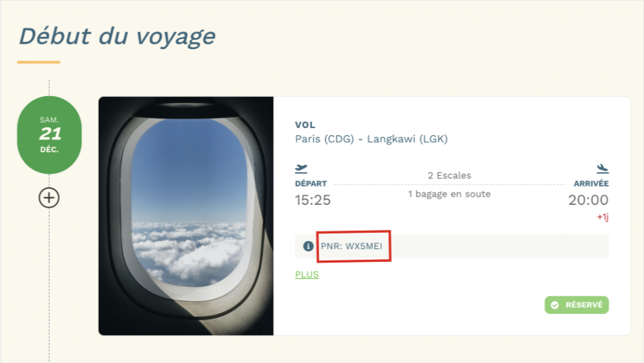This screenshot has height=363, width=644.
Task: Click the landing plane icon above Arrivée
Action: click(603, 169)
